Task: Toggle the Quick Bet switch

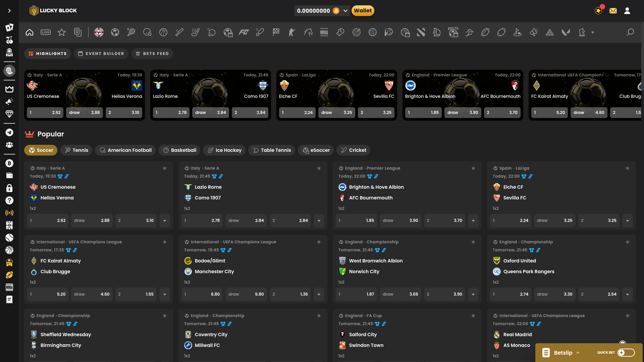Action: (x=626, y=353)
